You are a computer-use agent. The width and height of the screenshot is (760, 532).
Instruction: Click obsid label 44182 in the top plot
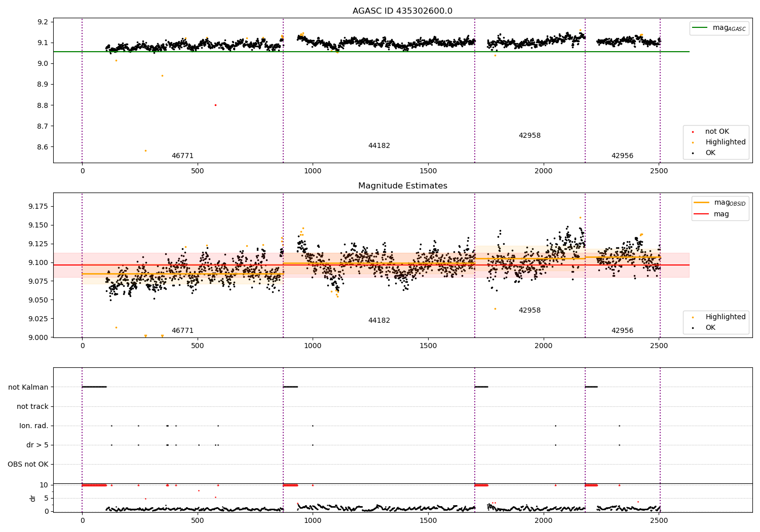click(x=379, y=146)
